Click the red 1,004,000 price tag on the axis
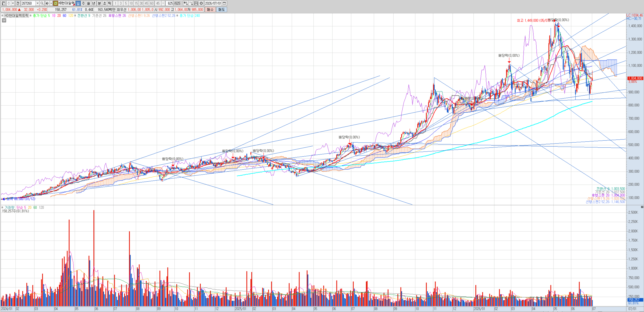 coord(635,78)
